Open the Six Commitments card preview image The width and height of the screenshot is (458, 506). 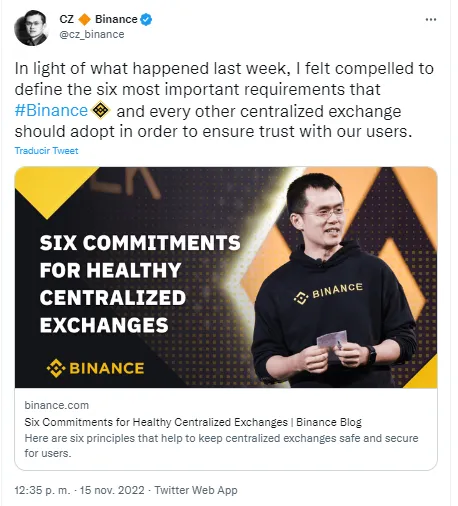click(226, 277)
